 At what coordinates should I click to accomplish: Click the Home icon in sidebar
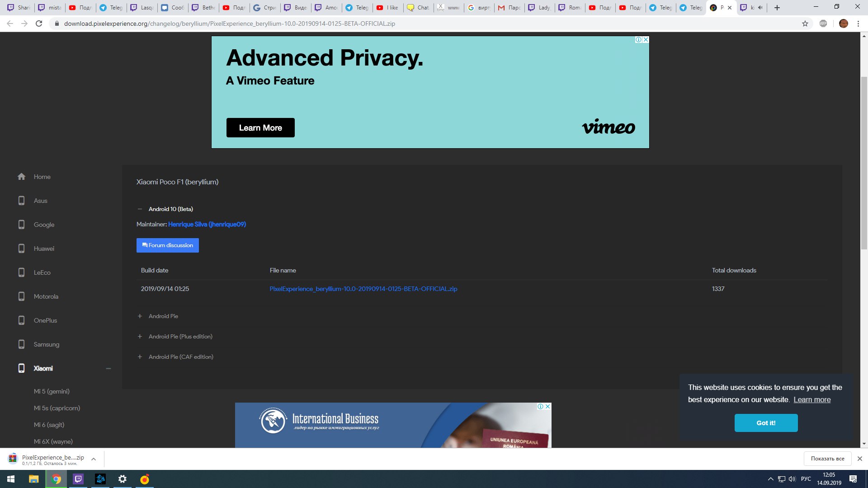pos(21,177)
